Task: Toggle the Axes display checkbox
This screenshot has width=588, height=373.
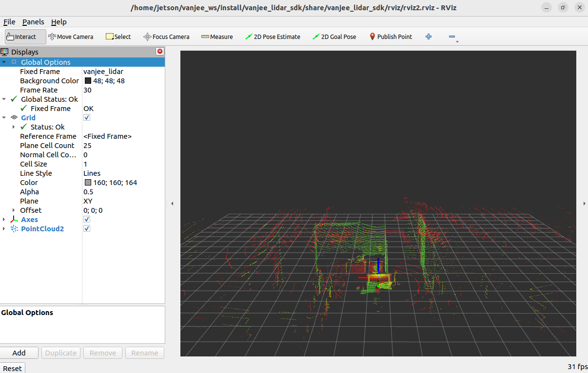Action: [87, 220]
